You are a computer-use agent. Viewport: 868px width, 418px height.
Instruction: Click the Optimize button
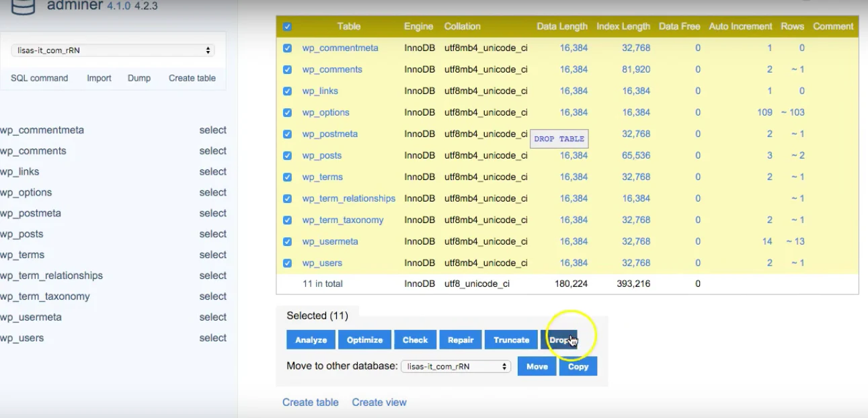tap(364, 340)
